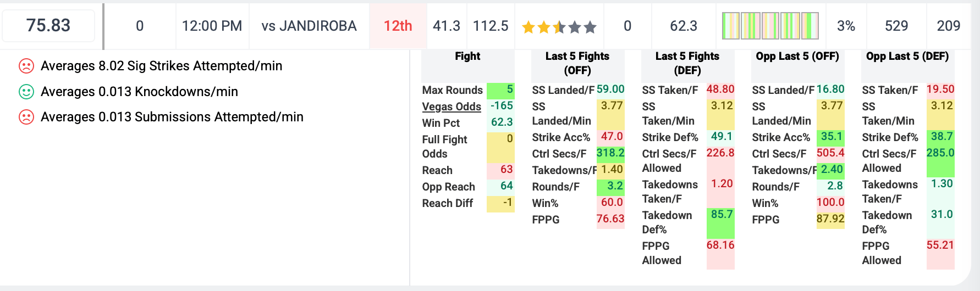Select the Opp Last 5 (OFF) header
980x291 pixels.
[x=797, y=57]
